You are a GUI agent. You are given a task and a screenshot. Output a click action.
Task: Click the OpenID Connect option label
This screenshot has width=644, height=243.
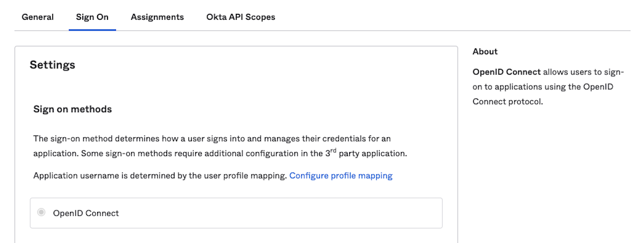point(86,213)
